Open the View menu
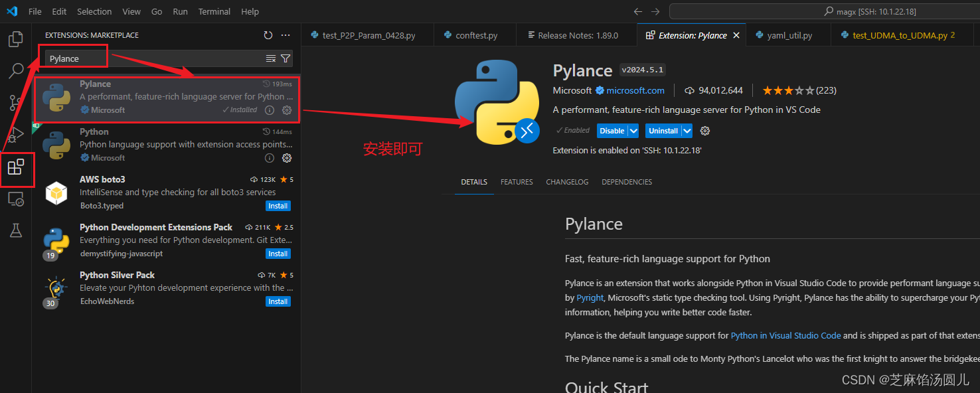This screenshot has height=393, width=980. 131,11
